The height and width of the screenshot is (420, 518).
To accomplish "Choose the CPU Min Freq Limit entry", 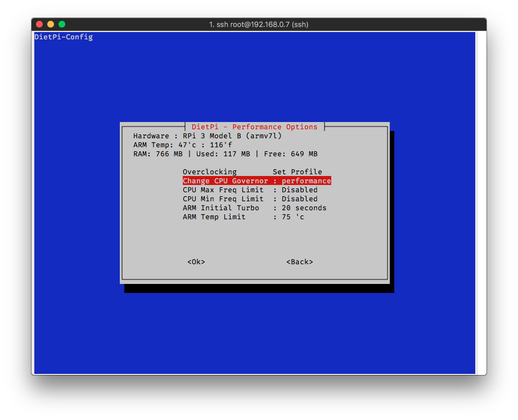I will [250, 199].
